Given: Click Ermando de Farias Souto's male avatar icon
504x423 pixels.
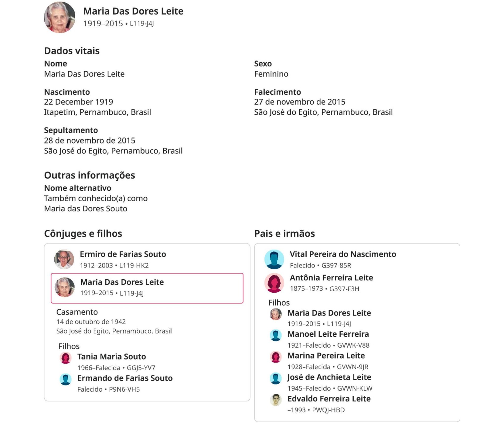Looking at the screenshot, I should pyautogui.click(x=66, y=379).
